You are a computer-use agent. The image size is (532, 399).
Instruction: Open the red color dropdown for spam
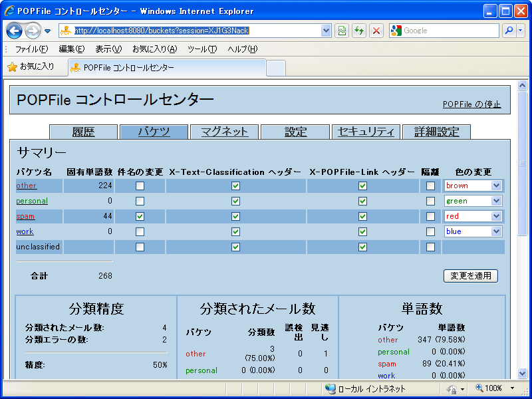[x=473, y=216]
